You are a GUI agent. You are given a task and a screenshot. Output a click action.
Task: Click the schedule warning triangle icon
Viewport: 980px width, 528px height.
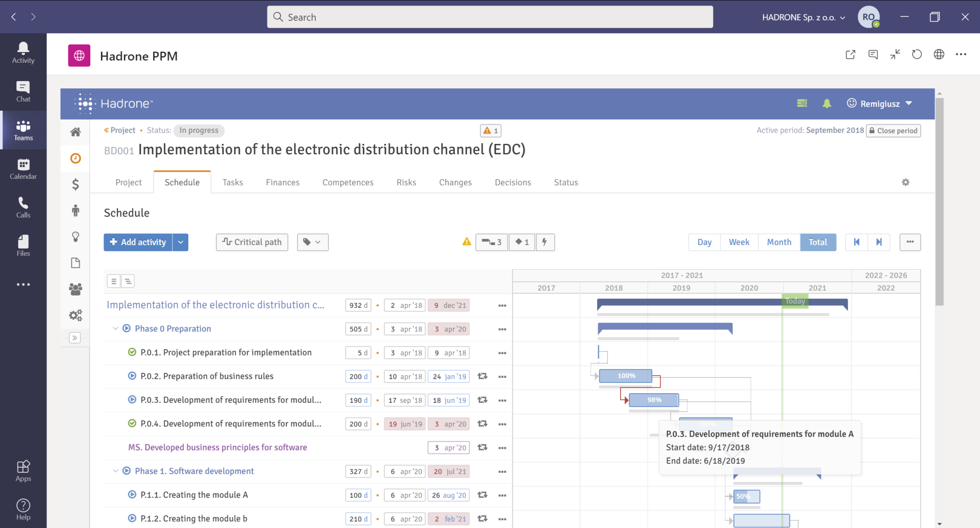(467, 242)
